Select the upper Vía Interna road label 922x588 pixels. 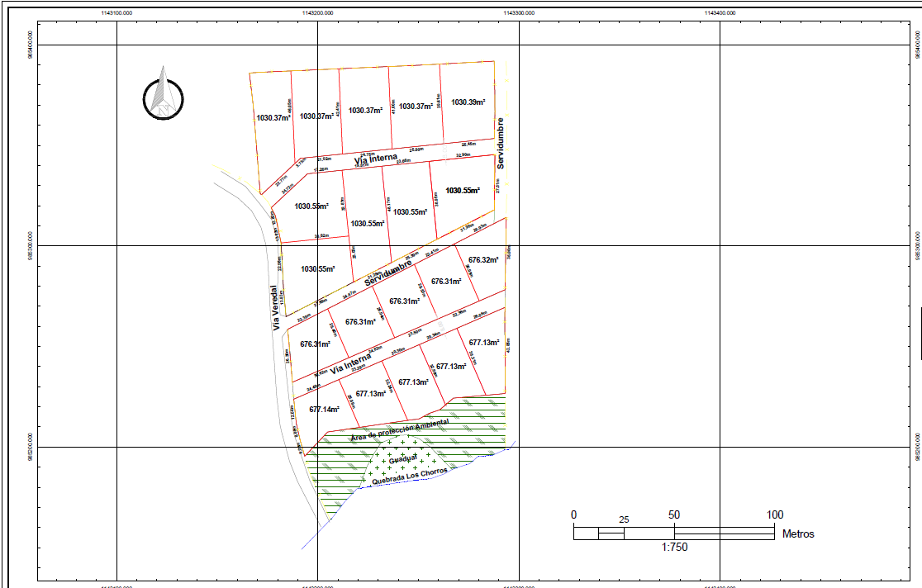376,159
